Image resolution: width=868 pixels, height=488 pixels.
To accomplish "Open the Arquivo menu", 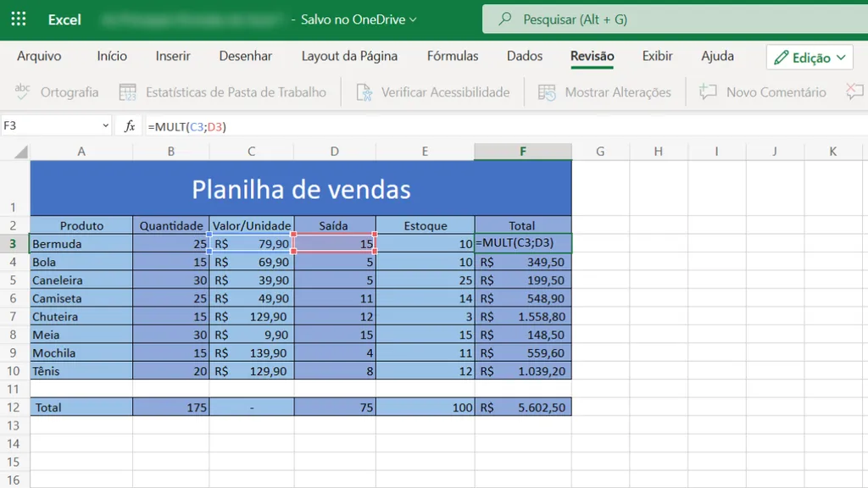I will click(41, 56).
